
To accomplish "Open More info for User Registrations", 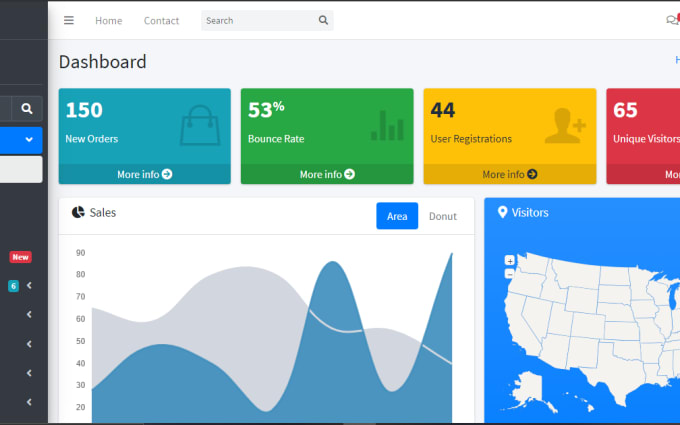I will [x=510, y=174].
